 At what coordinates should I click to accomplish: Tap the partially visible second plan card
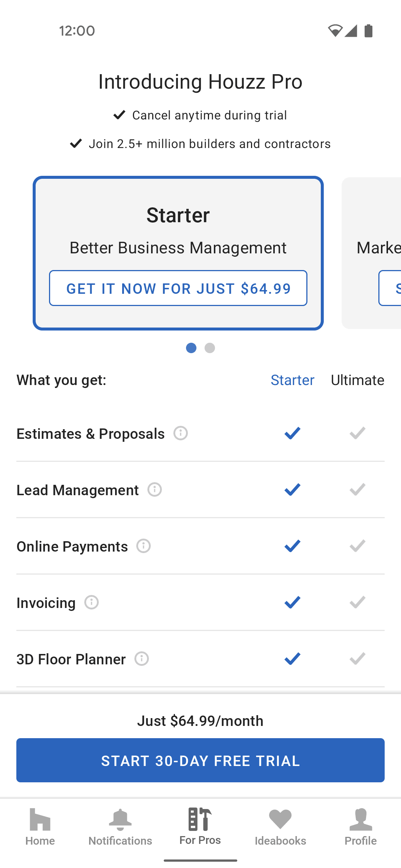pyautogui.click(x=371, y=253)
